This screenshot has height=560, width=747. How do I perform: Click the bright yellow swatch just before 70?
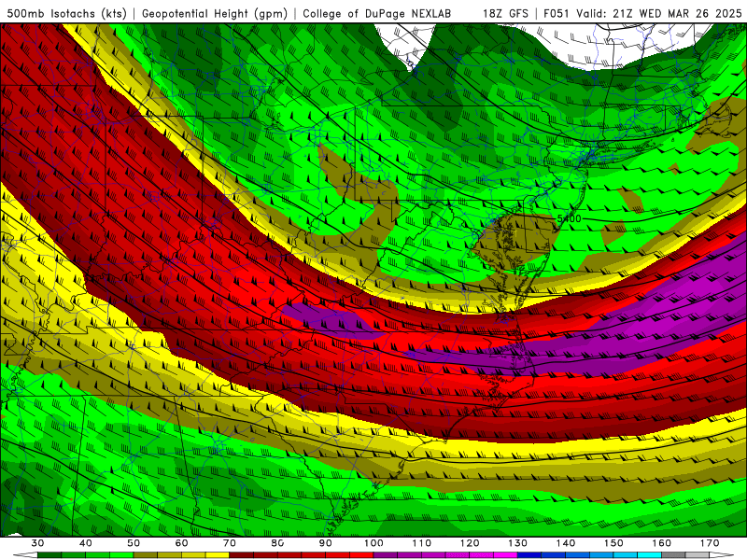(x=218, y=555)
